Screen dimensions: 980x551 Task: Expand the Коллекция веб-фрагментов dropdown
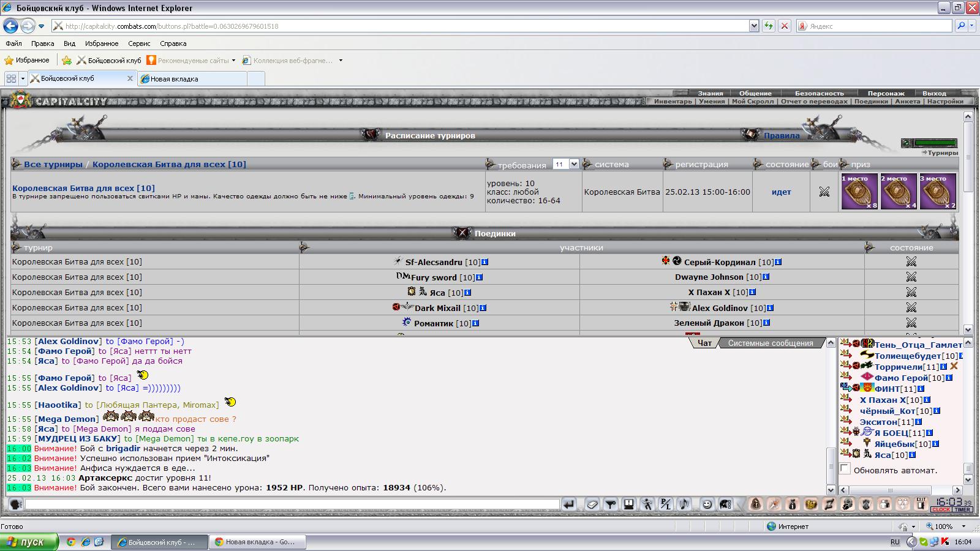(341, 61)
